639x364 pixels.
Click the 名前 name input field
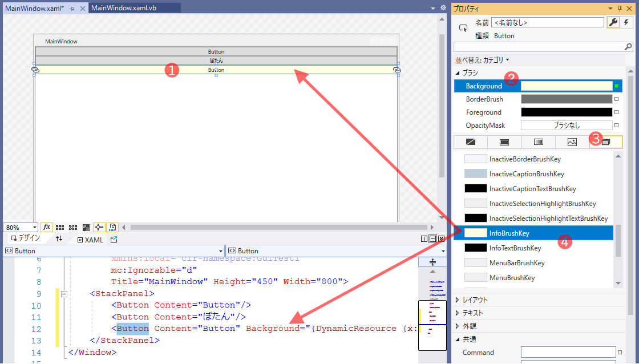[548, 22]
